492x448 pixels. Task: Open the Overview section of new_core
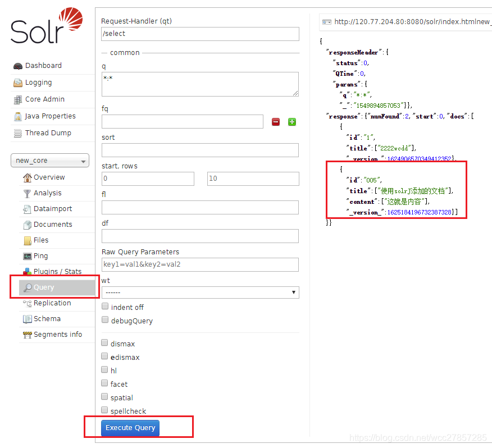coord(49,177)
